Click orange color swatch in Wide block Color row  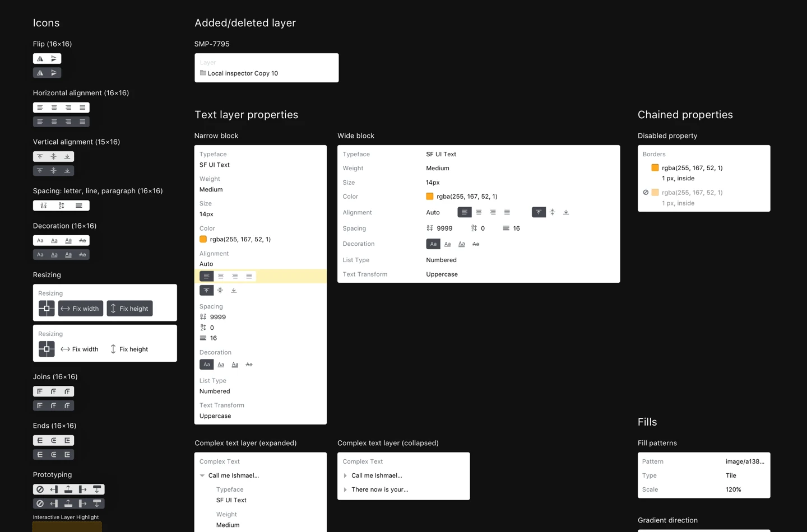[430, 197]
